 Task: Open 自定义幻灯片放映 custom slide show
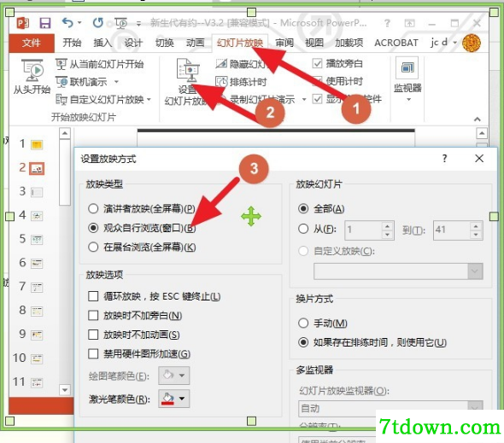click(x=103, y=100)
